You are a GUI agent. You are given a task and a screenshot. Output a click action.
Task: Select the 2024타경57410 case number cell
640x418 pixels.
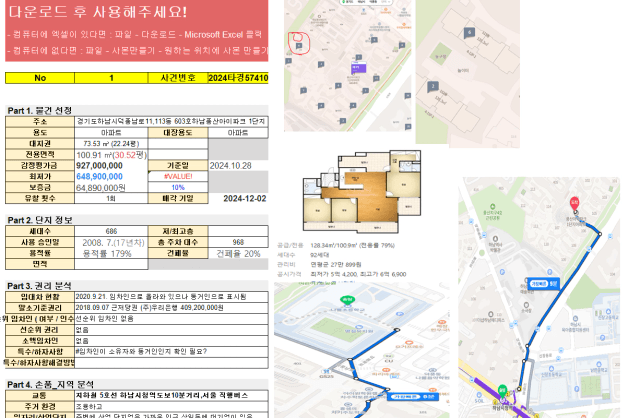pos(238,78)
